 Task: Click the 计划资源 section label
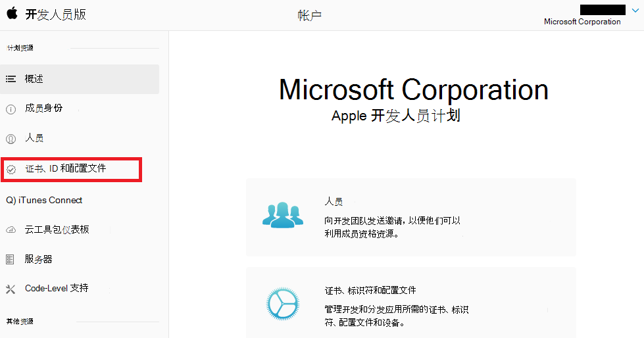coord(20,48)
